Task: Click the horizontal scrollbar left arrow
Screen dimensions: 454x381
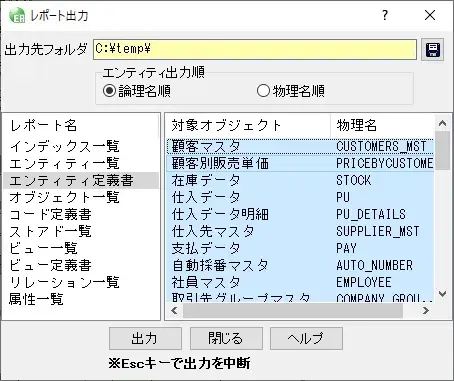Action: [x=174, y=310]
